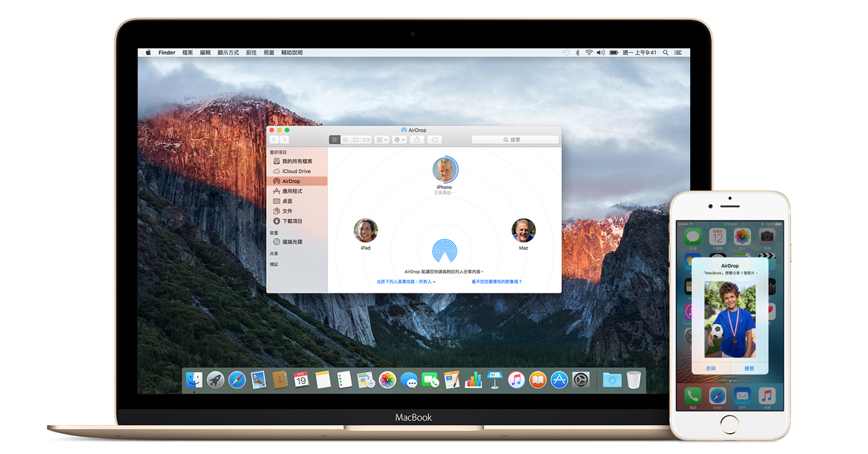Click the iPad AirDrop recipient avatar

365,231
